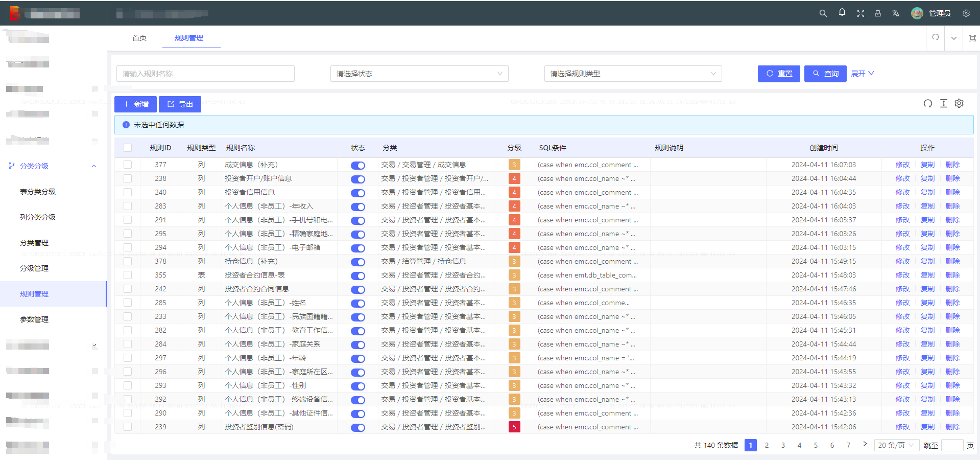The height and width of the screenshot is (460, 980).
Task: Check the row with rule ID 377
Action: click(128, 165)
